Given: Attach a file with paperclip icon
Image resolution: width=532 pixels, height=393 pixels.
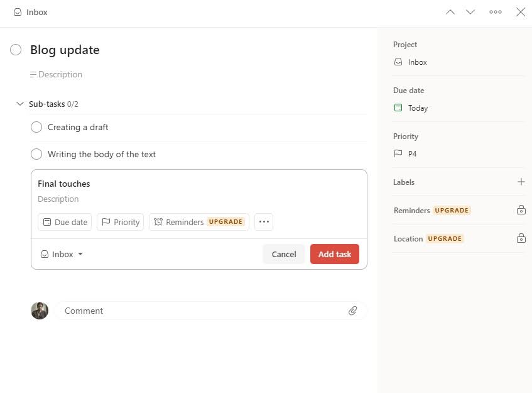Looking at the screenshot, I should [352, 311].
